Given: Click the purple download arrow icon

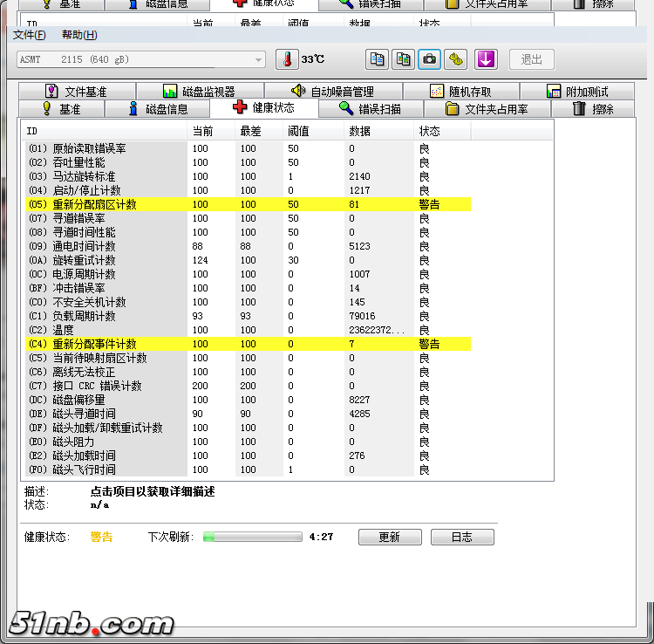Looking at the screenshot, I should click(x=486, y=59).
